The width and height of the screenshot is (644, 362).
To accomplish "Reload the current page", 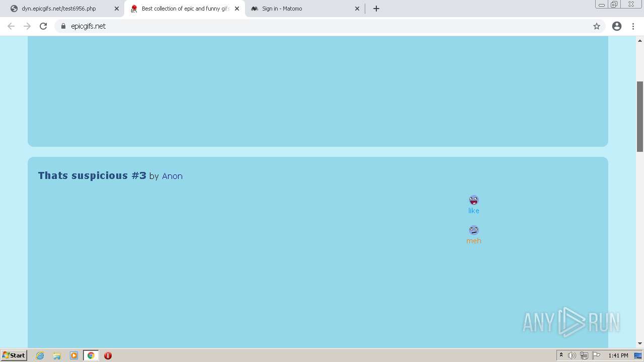I will pyautogui.click(x=43, y=26).
